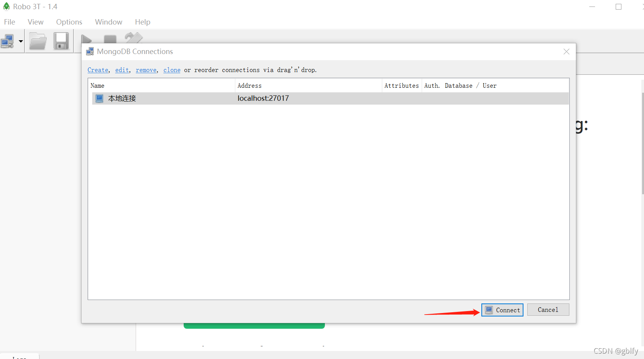Click the Attributes column header
The image size is (644, 359).
click(402, 85)
